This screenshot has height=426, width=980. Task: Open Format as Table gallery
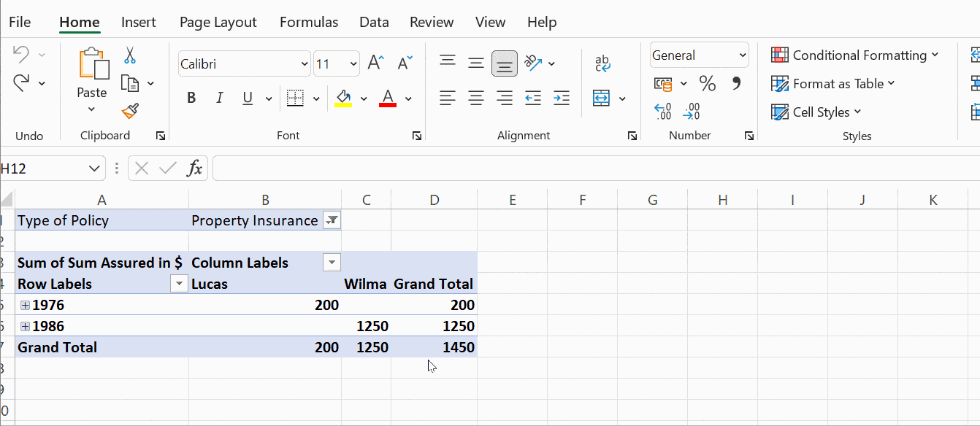point(832,83)
